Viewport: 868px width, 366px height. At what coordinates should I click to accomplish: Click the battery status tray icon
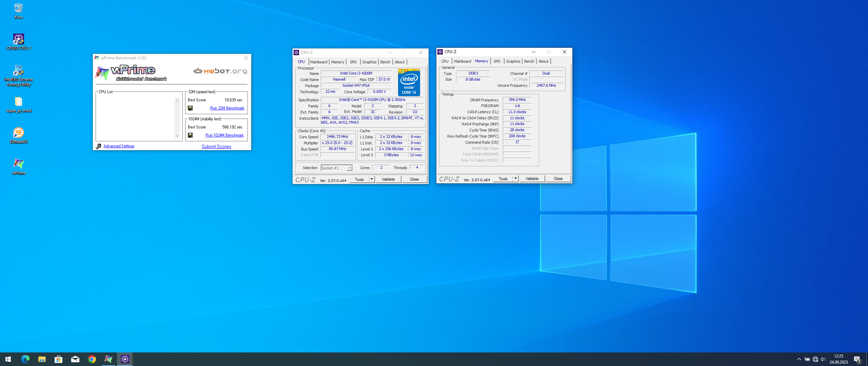click(x=807, y=359)
